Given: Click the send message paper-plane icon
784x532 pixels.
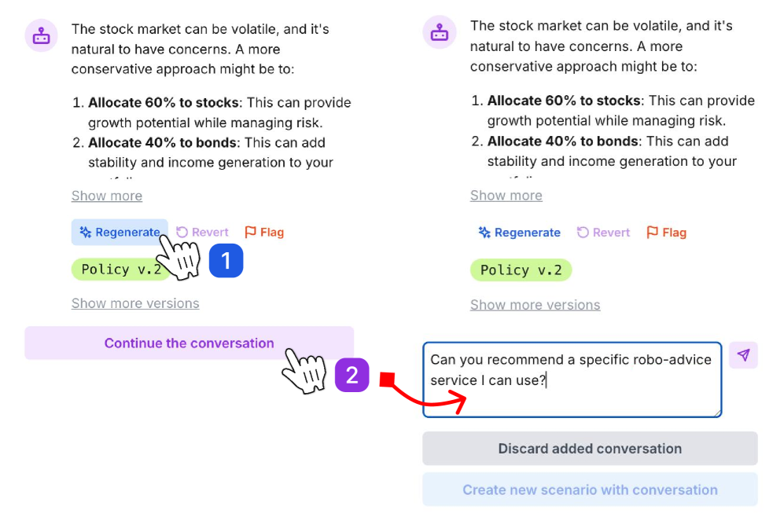Looking at the screenshot, I should pyautogui.click(x=743, y=355).
